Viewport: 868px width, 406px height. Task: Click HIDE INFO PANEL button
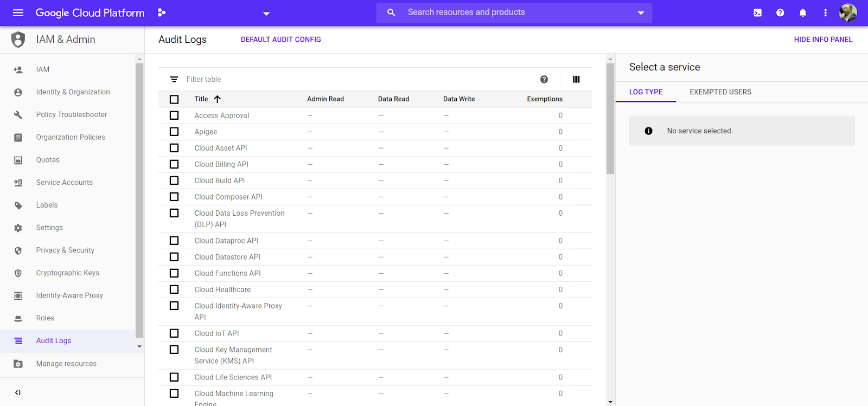(823, 40)
